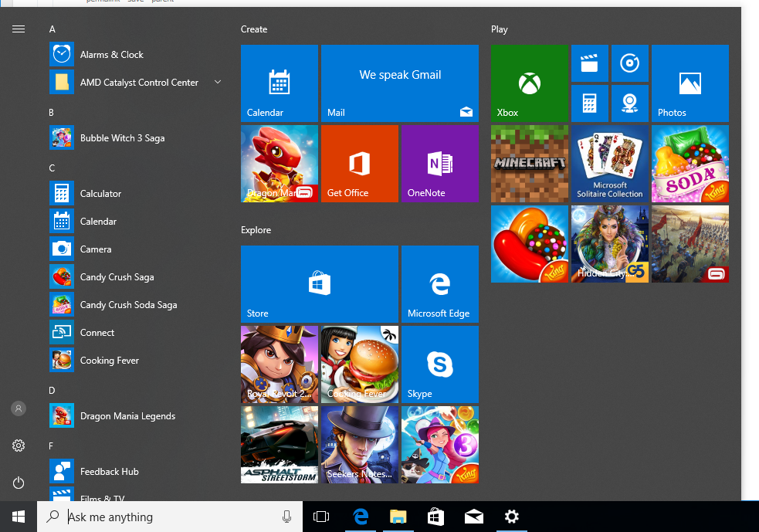Launch the Candy Crush Soda tile in Play
The width and height of the screenshot is (759, 532).
(x=690, y=164)
